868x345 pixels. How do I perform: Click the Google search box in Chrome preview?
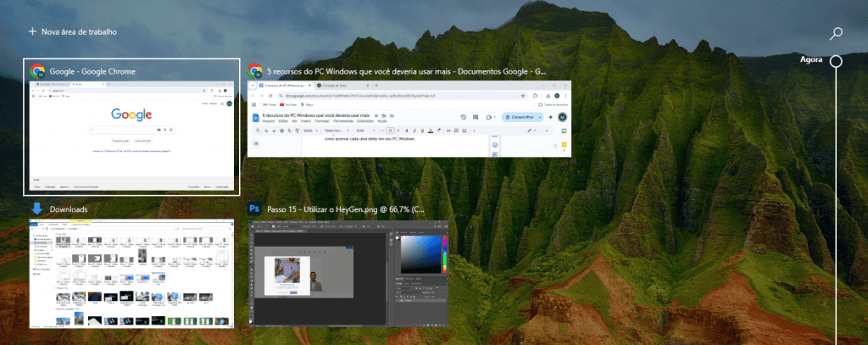[x=131, y=130]
